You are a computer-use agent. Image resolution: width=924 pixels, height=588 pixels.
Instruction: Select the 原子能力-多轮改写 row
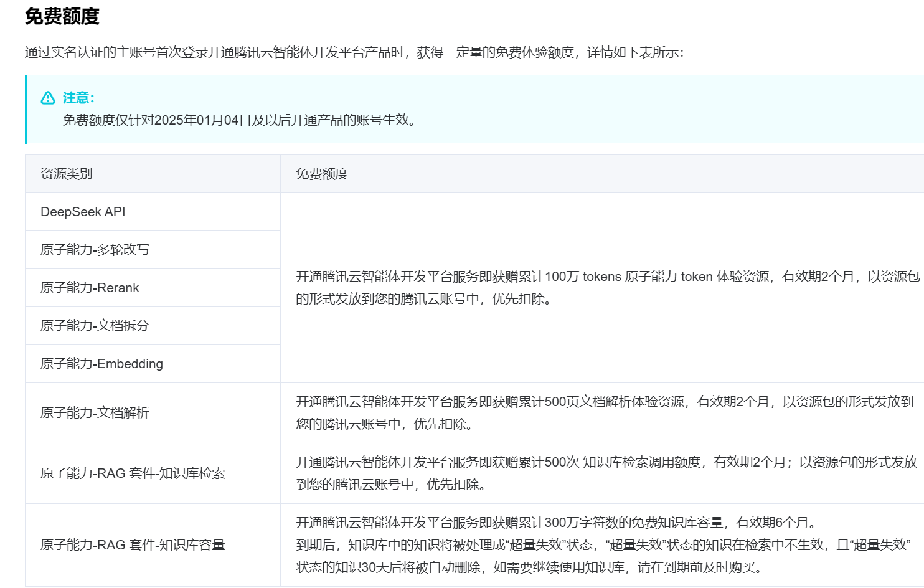click(x=153, y=250)
